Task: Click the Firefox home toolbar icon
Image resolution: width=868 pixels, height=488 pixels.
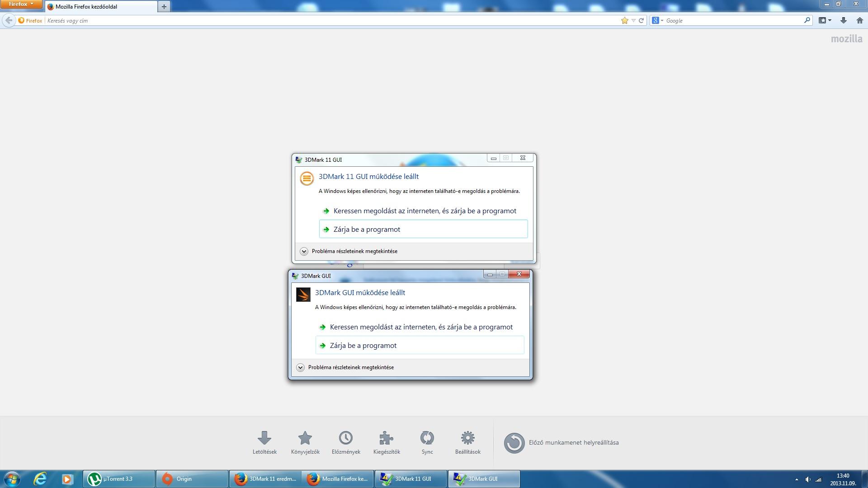Action: 859,20
